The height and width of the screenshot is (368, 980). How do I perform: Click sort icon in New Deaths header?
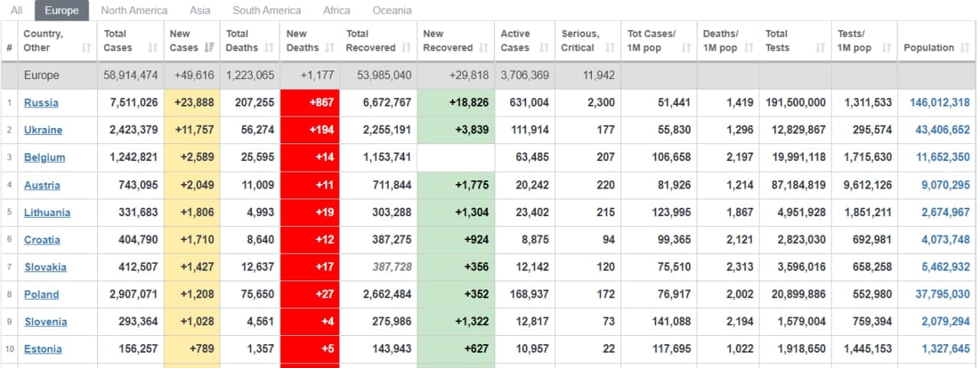pyautogui.click(x=329, y=48)
